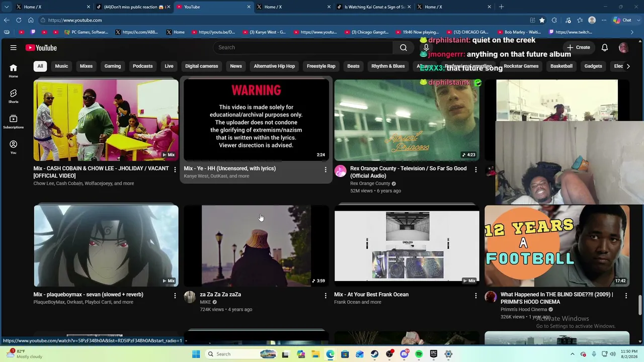Open the options menu for the Rex Orange County video
Image resolution: width=644 pixels, height=362 pixels.
coord(475,169)
